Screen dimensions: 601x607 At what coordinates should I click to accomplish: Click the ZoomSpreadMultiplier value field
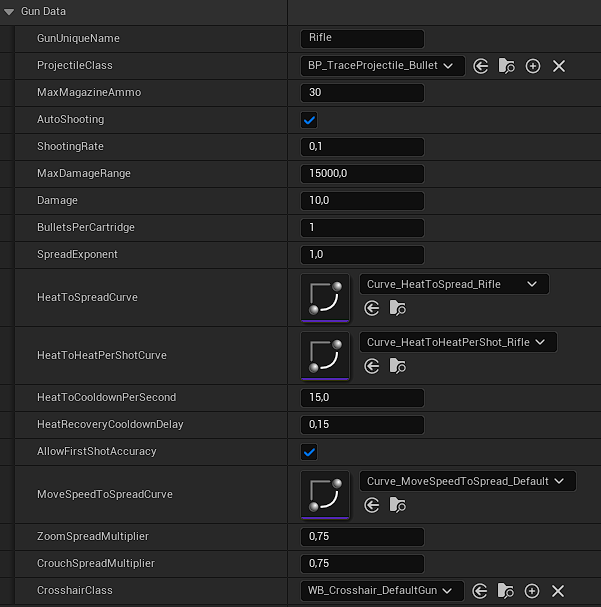coord(362,537)
